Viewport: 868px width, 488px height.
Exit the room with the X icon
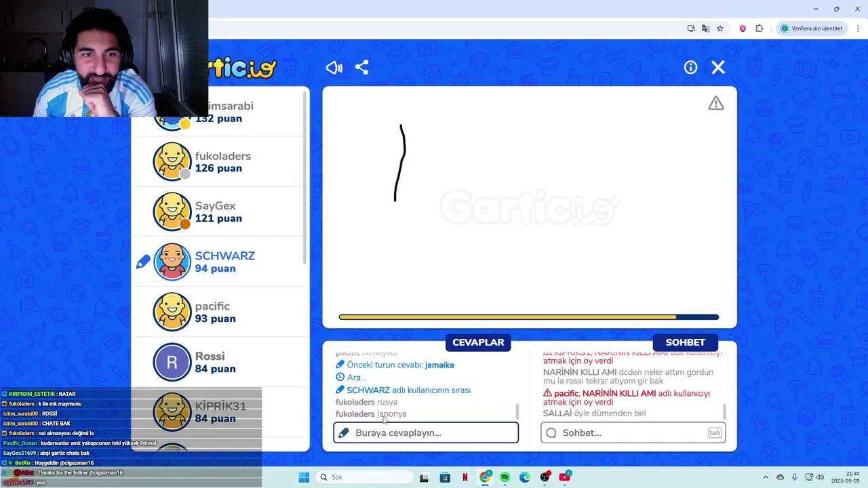coord(718,68)
